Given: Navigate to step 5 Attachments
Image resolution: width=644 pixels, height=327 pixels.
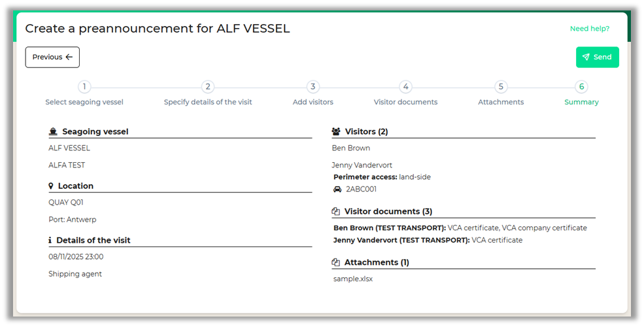Looking at the screenshot, I should [x=501, y=87].
